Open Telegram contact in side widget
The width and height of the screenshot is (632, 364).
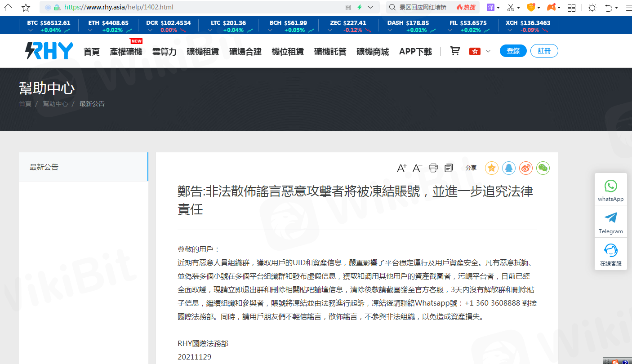610,222
